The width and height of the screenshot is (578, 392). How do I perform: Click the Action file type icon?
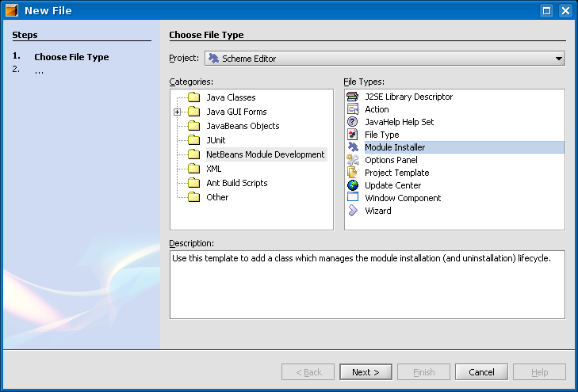pyautogui.click(x=352, y=109)
